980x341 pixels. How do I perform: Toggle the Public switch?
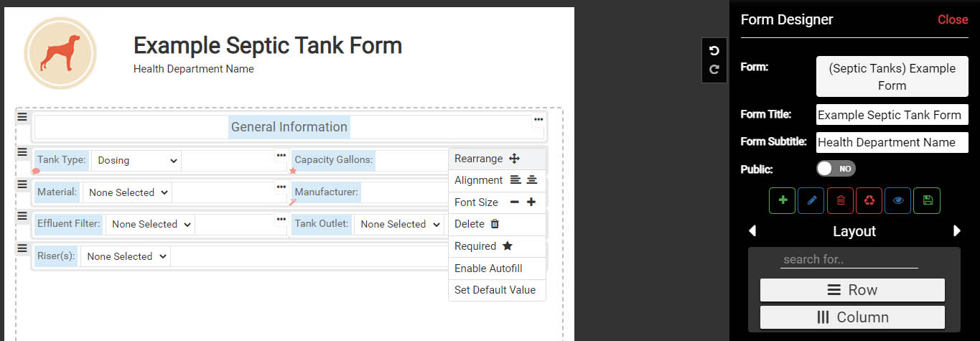pos(836,169)
